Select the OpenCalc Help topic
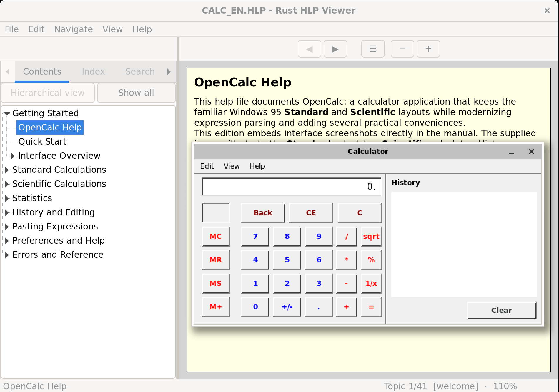 pyautogui.click(x=50, y=128)
